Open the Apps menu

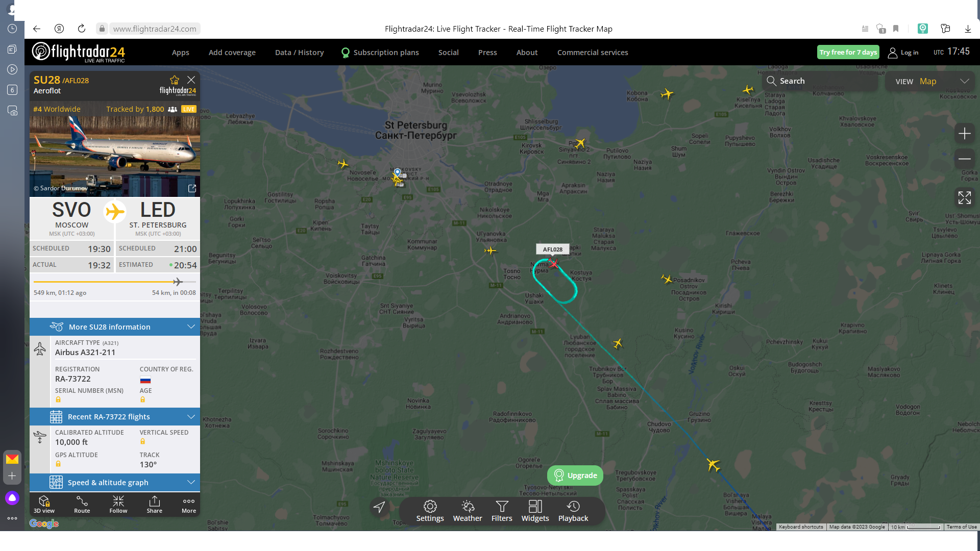pyautogui.click(x=180, y=52)
